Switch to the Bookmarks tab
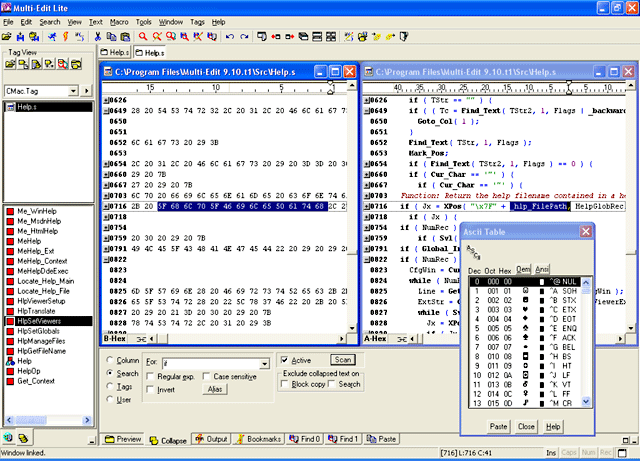Screen dimensions: 640x461 (259, 439)
